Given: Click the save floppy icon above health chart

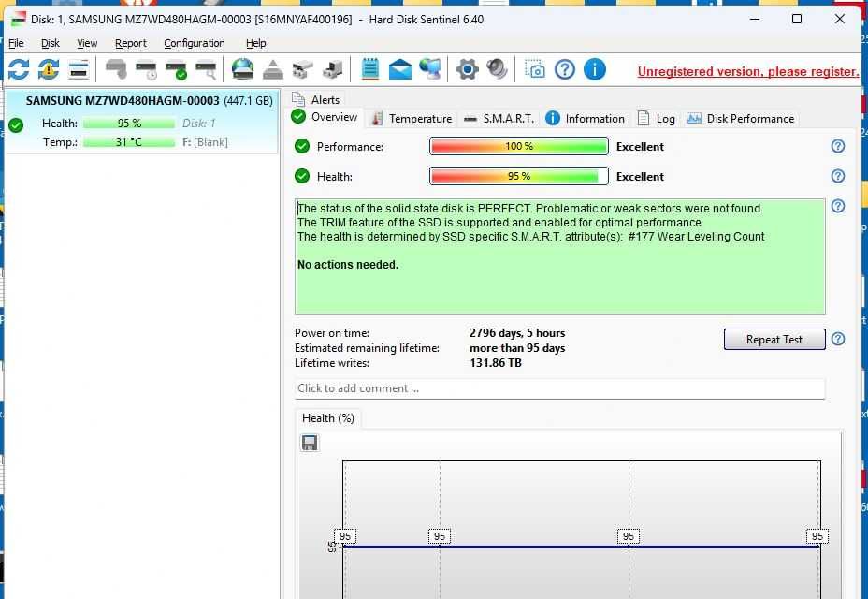Looking at the screenshot, I should (310, 443).
